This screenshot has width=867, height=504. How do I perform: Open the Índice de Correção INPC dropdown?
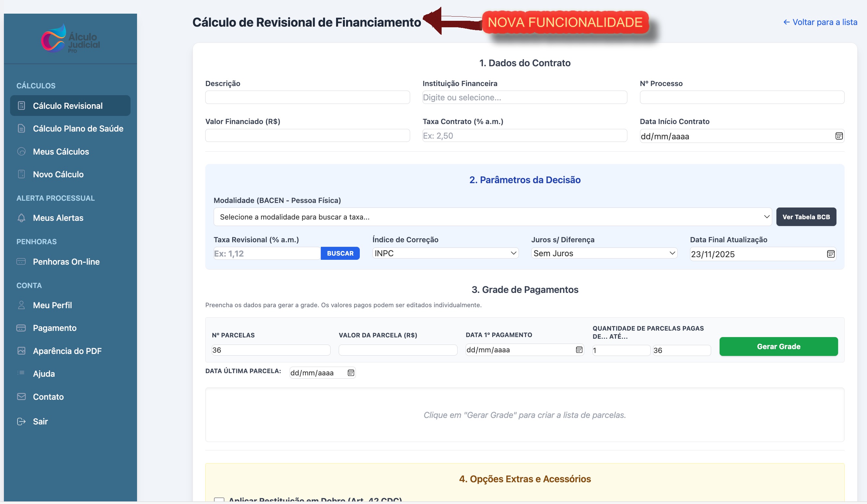click(445, 253)
